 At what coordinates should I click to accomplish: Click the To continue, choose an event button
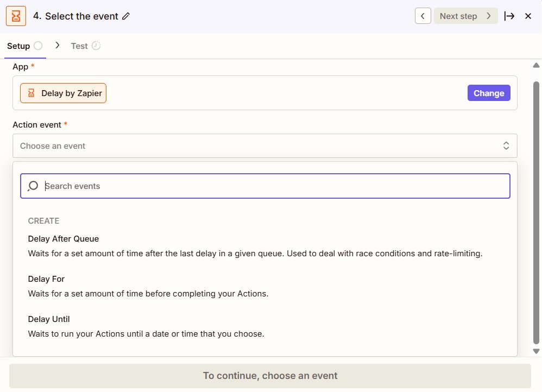270,376
